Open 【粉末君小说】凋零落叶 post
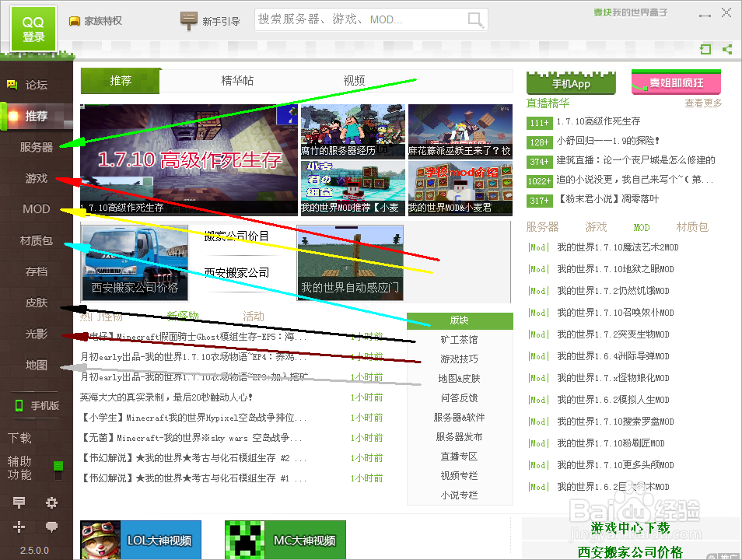 click(607, 199)
